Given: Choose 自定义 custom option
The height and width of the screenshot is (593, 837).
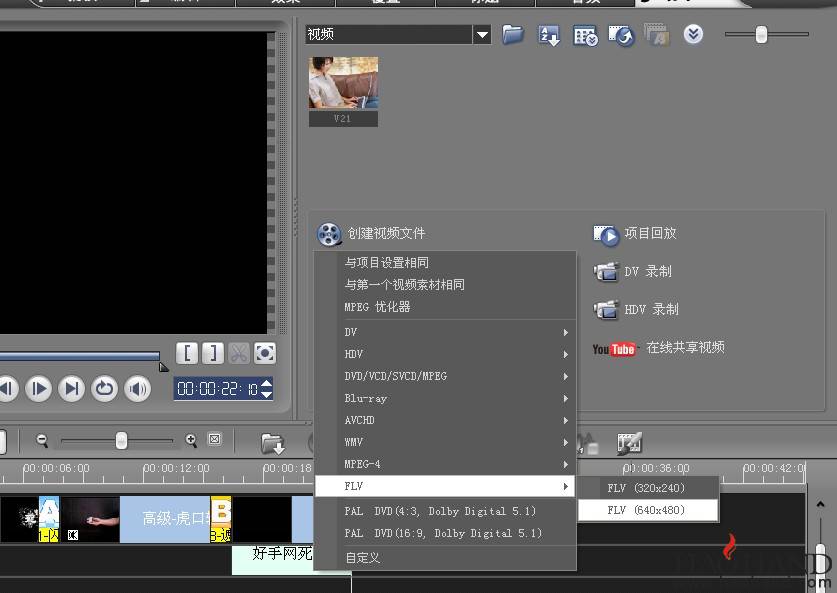Looking at the screenshot, I should point(445,558).
